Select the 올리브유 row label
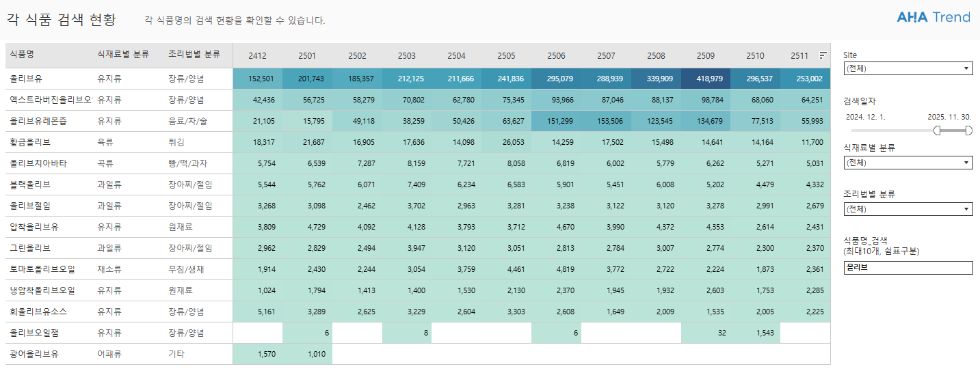This screenshot has height=371, width=980. (x=25, y=79)
